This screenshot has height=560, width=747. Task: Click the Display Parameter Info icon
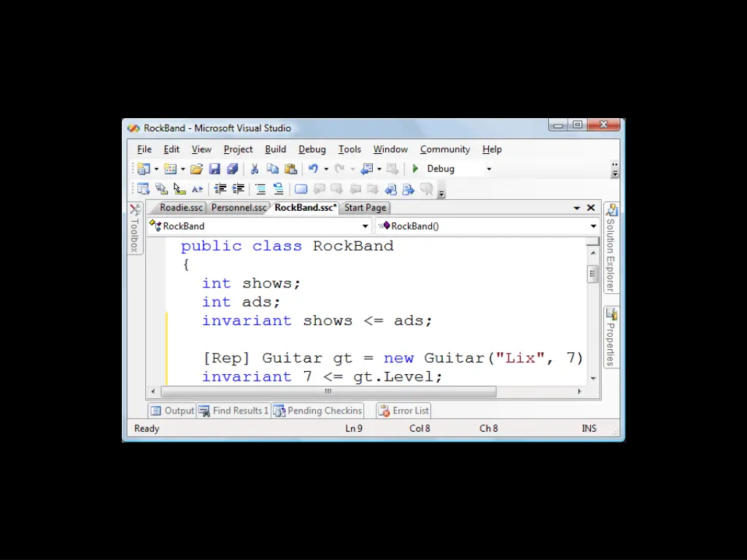(x=161, y=189)
